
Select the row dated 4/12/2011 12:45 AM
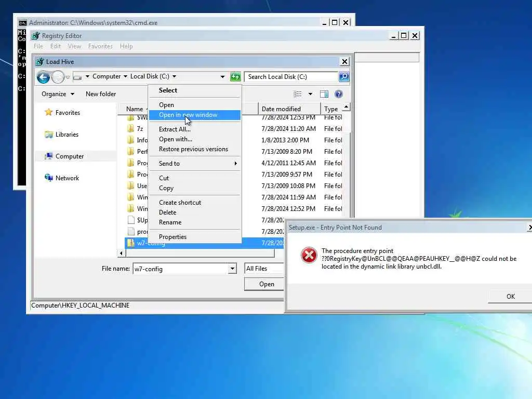pos(234,163)
